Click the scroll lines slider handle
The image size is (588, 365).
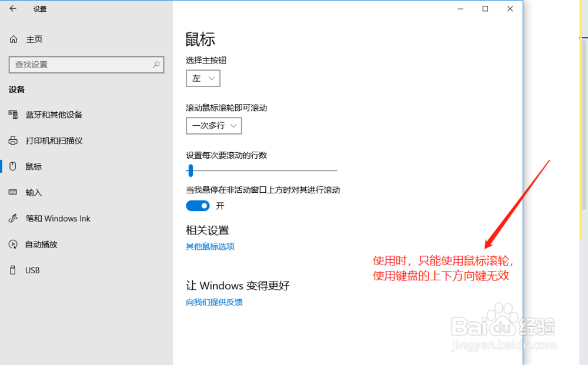pyautogui.click(x=191, y=170)
